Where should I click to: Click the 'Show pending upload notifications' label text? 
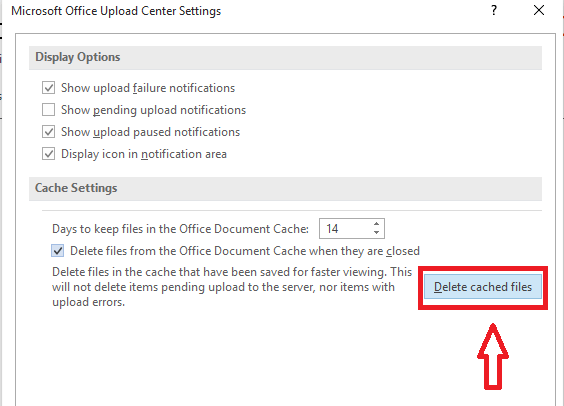(x=154, y=110)
